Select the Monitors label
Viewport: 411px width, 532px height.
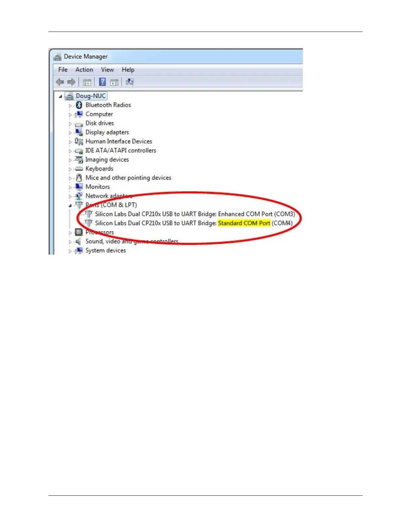click(x=98, y=187)
